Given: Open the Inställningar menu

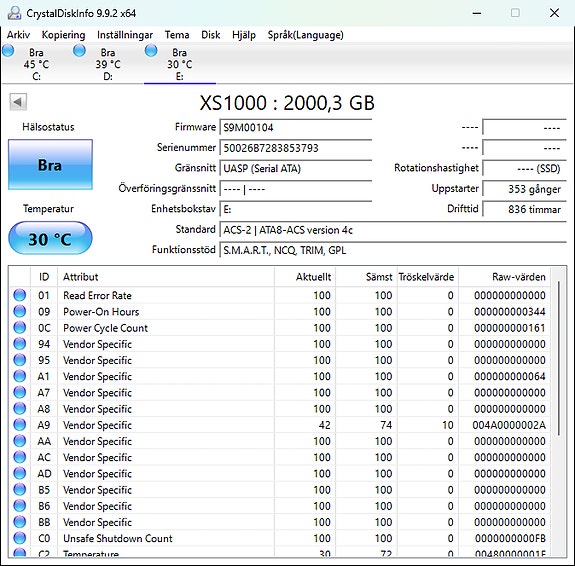Looking at the screenshot, I should coord(125,35).
